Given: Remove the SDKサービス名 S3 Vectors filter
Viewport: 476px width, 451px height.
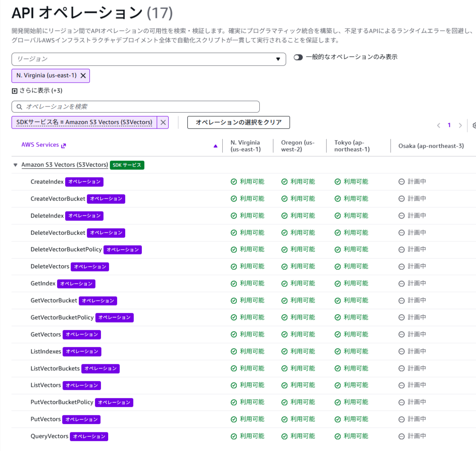Looking at the screenshot, I should click(x=163, y=123).
